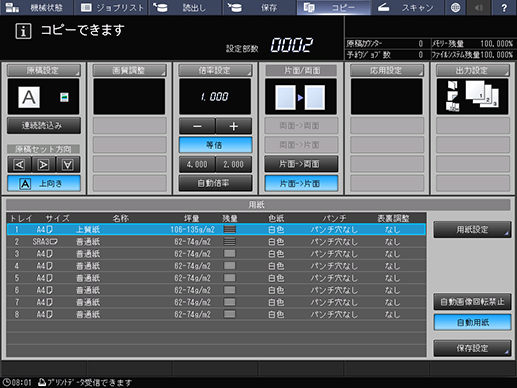The height and width of the screenshot is (388, 517).
Task: Select tray 1 A4 上質紙 row
Action: 216,229
